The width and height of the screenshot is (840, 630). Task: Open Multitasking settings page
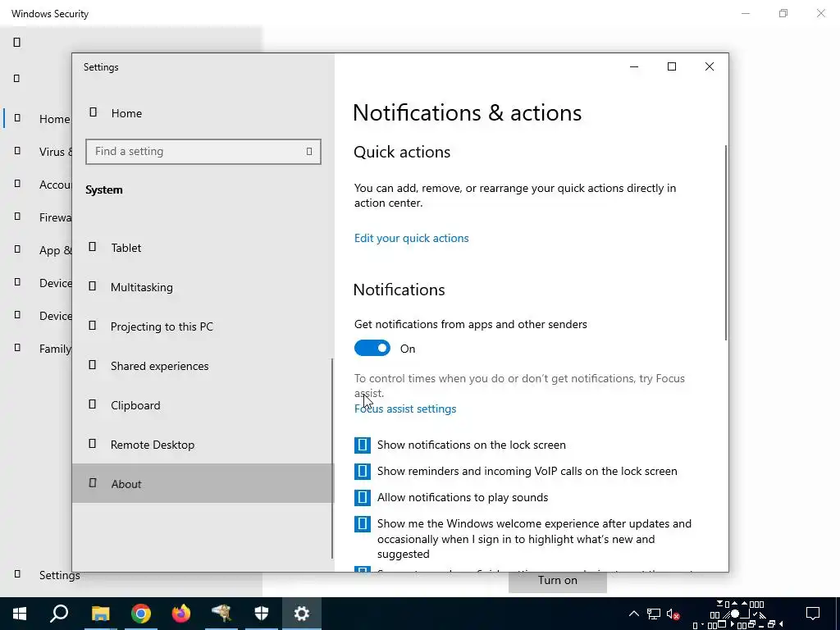tap(203, 287)
